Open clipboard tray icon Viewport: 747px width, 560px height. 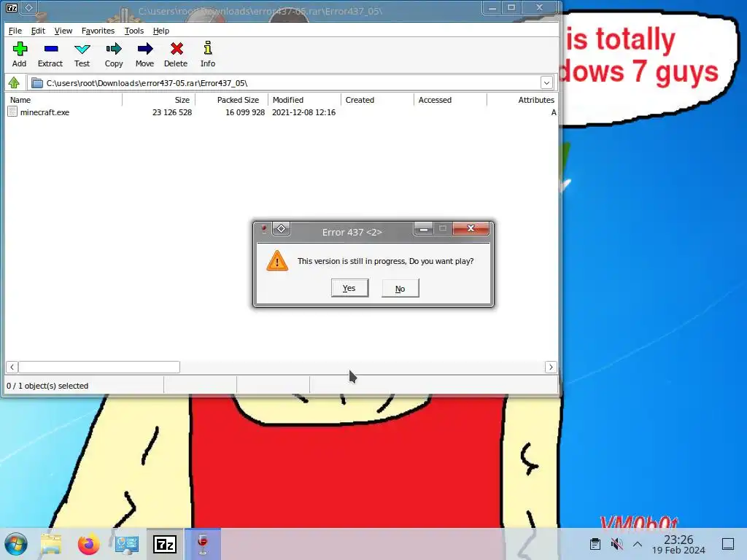click(595, 544)
